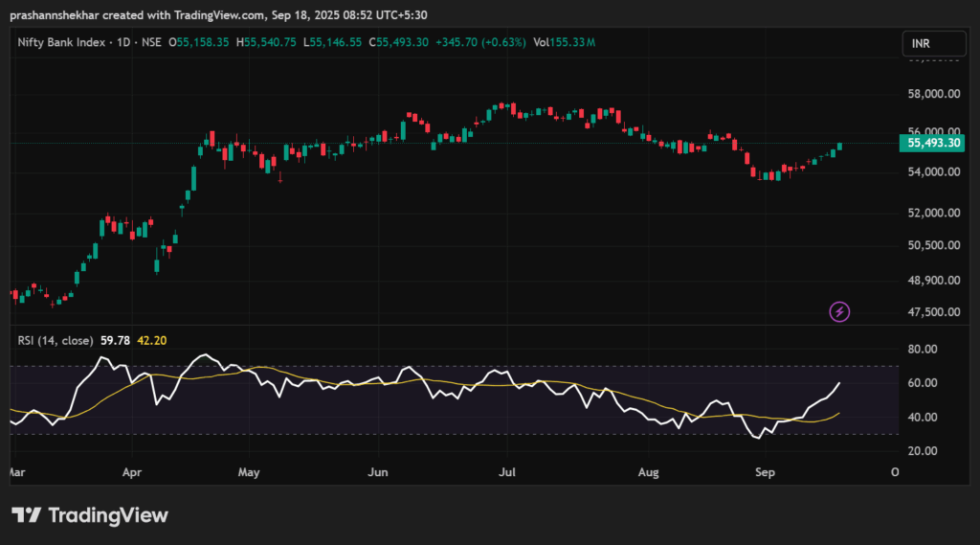
Task: Click the 48,900.00 price axis label
Action: [934, 281]
